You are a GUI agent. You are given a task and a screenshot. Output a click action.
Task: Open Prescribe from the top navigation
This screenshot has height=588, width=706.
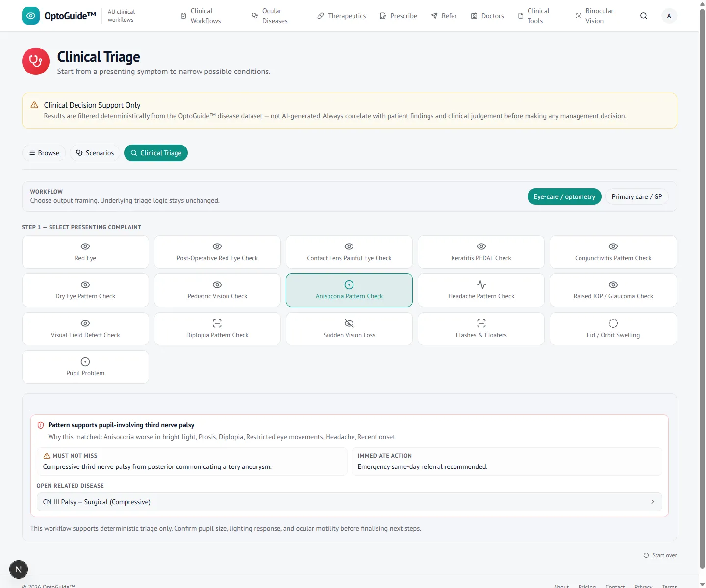coord(399,16)
